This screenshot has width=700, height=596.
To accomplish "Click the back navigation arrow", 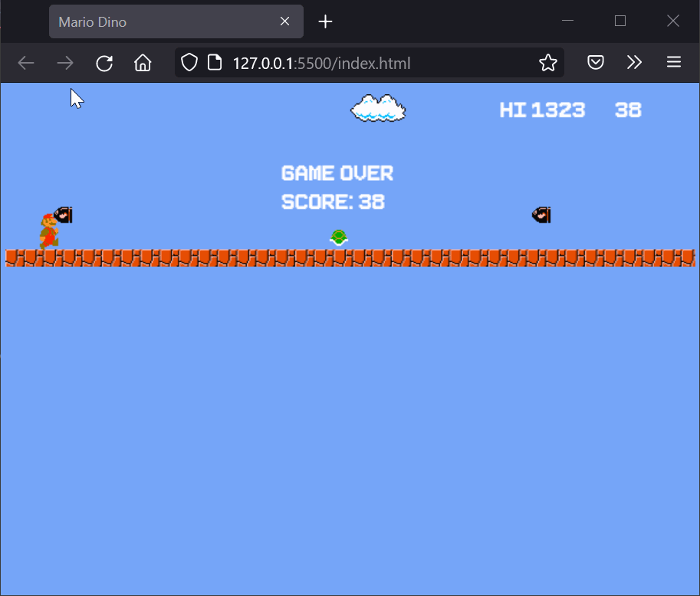I will pyautogui.click(x=26, y=63).
